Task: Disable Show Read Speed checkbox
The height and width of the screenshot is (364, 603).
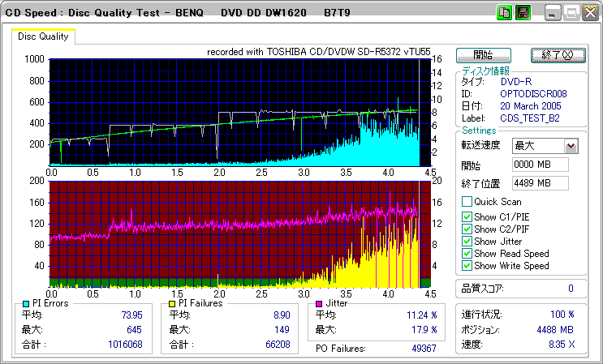Action: click(x=467, y=253)
